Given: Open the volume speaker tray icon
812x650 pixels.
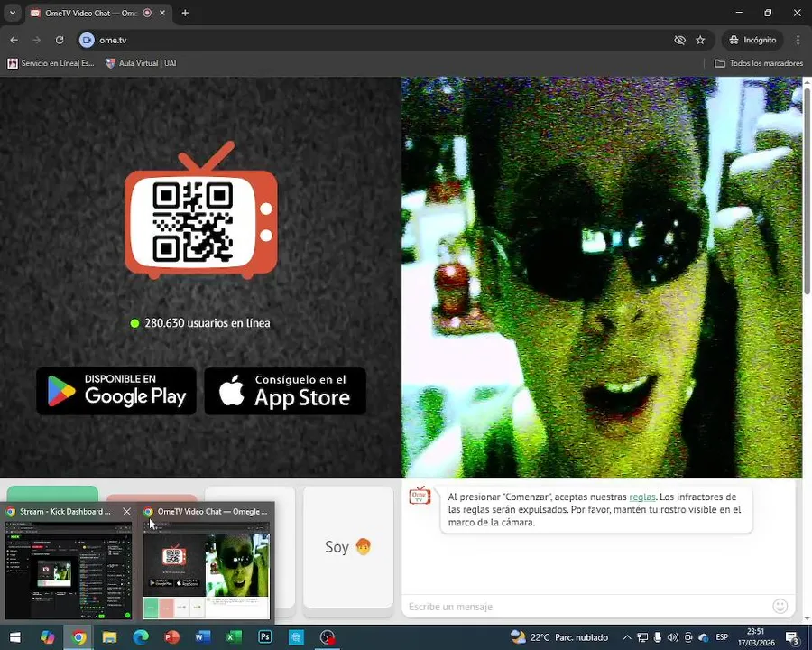Looking at the screenshot, I should [673, 637].
